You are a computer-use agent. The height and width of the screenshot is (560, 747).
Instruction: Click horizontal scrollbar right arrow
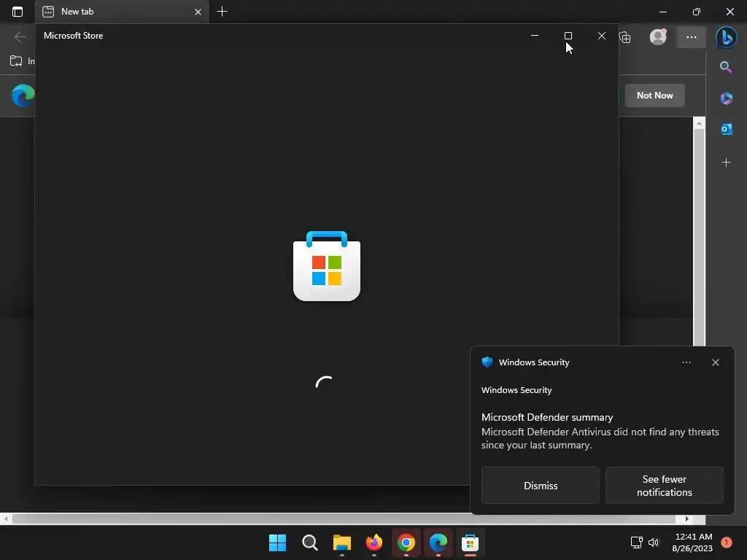click(x=687, y=518)
